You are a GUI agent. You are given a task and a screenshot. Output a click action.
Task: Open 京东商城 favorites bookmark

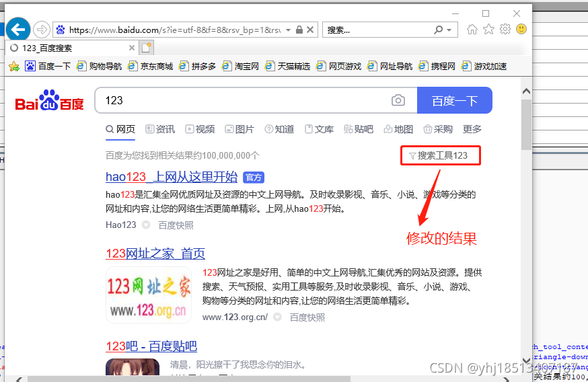151,67
